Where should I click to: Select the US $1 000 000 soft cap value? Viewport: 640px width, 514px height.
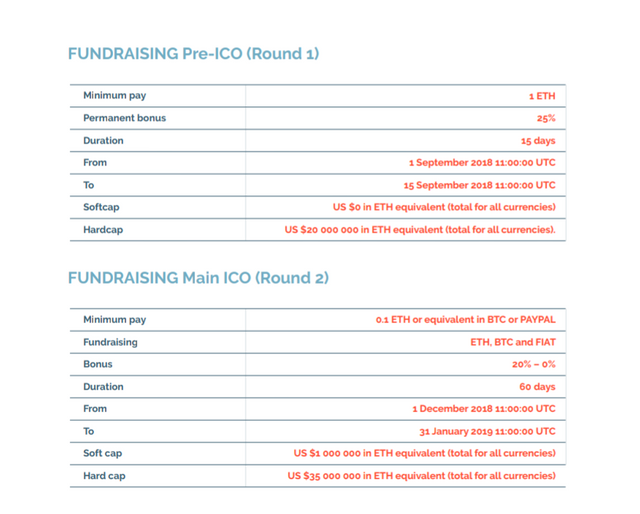[x=424, y=453]
